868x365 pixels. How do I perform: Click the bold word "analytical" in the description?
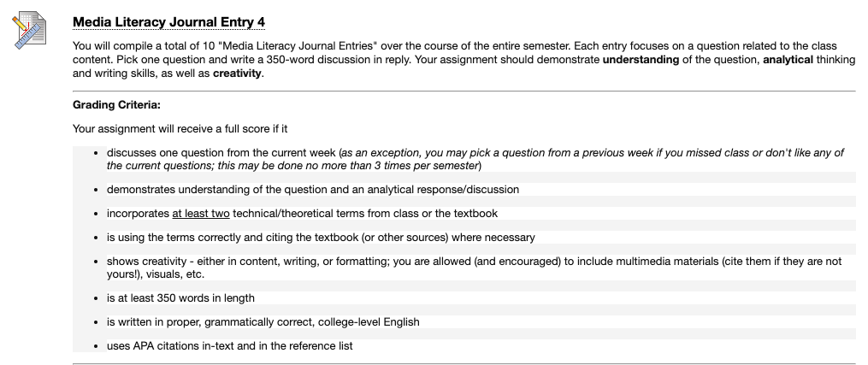click(x=788, y=60)
